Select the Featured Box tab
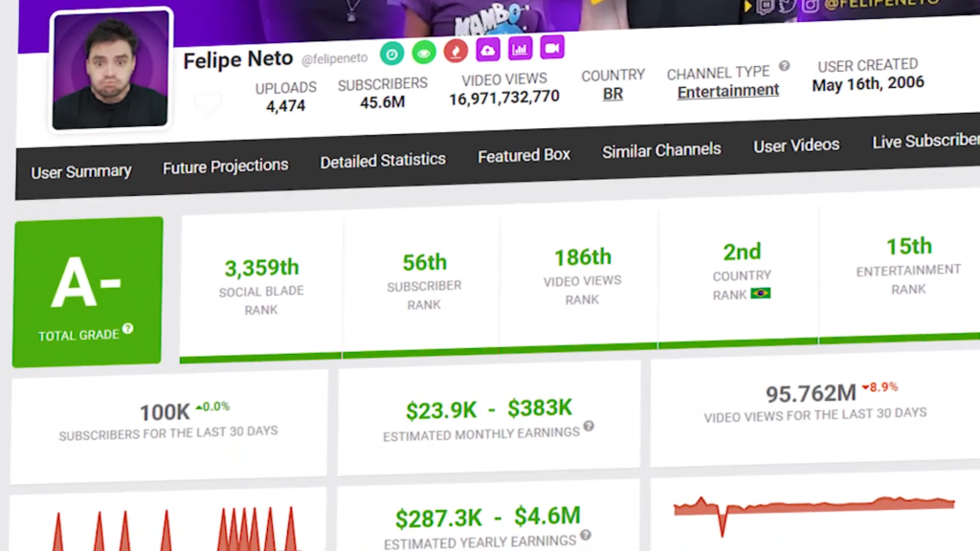The height and width of the screenshot is (551, 980). (523, 155)
